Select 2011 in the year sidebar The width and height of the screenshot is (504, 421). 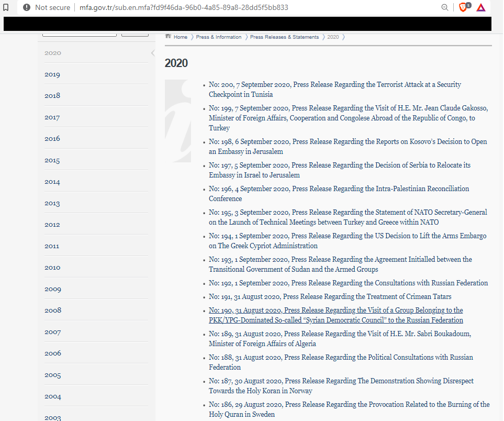click(52, 246)
